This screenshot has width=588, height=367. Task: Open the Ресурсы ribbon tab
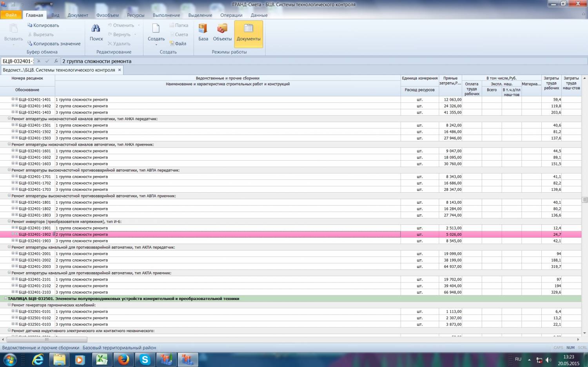pos(136,15)
